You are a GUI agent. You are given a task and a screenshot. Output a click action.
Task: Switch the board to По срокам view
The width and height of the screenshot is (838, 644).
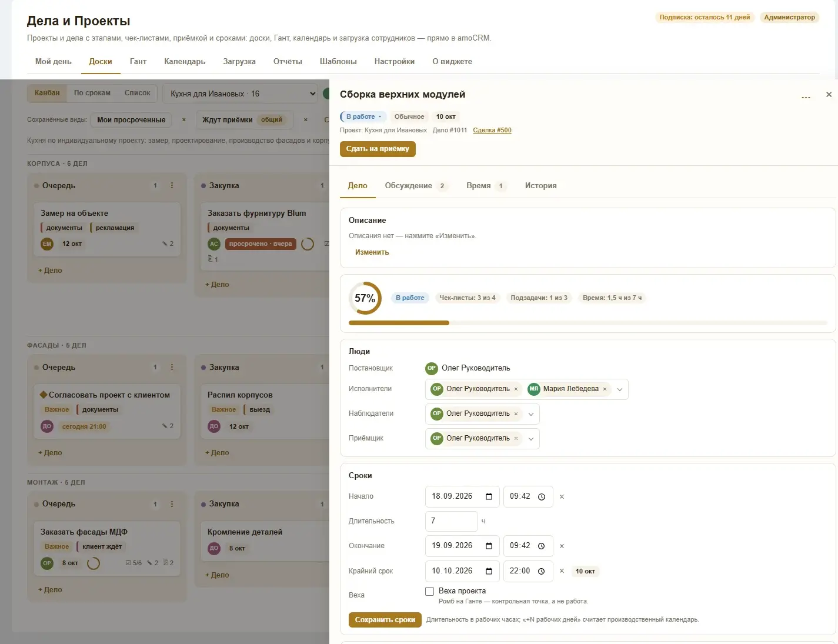point(92,93)
